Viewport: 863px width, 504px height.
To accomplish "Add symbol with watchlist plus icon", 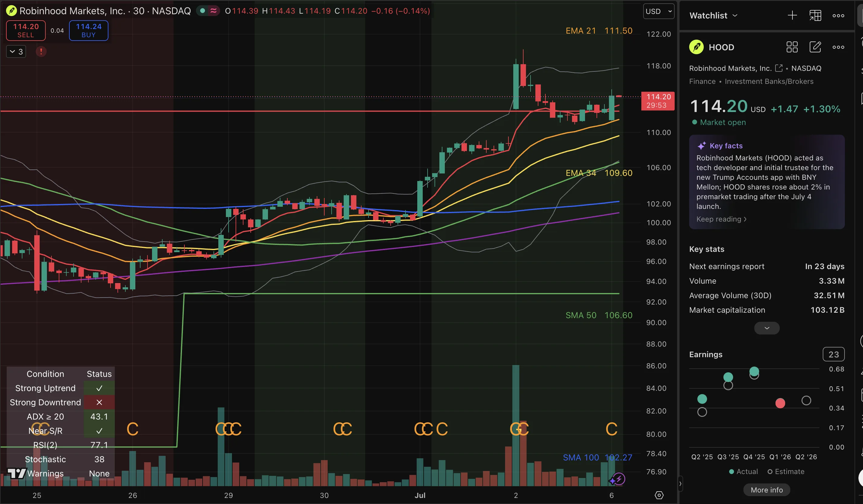I will tap(792, 15).
